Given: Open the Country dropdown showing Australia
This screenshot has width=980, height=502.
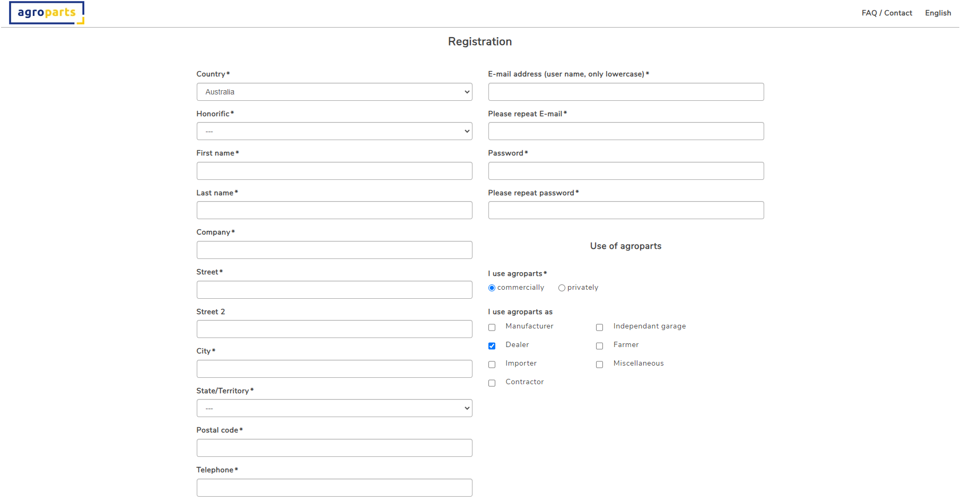Looking at the screenshot, I should click(x=334, y=92).
